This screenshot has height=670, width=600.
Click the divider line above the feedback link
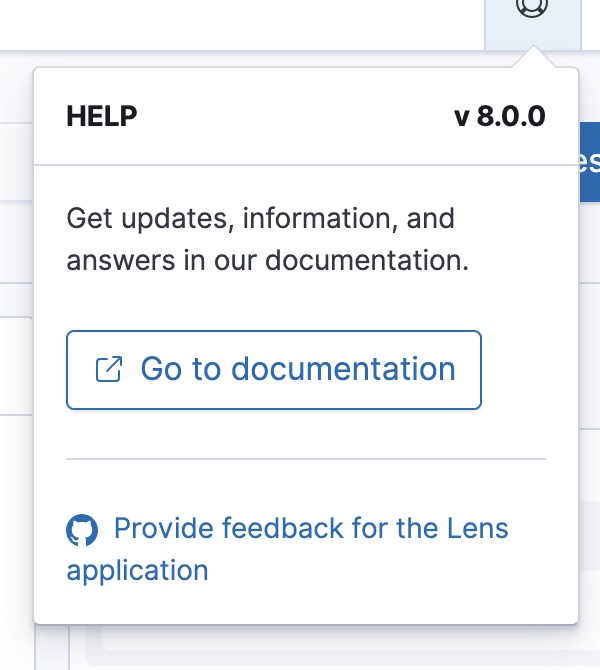(x=306, y=459)
